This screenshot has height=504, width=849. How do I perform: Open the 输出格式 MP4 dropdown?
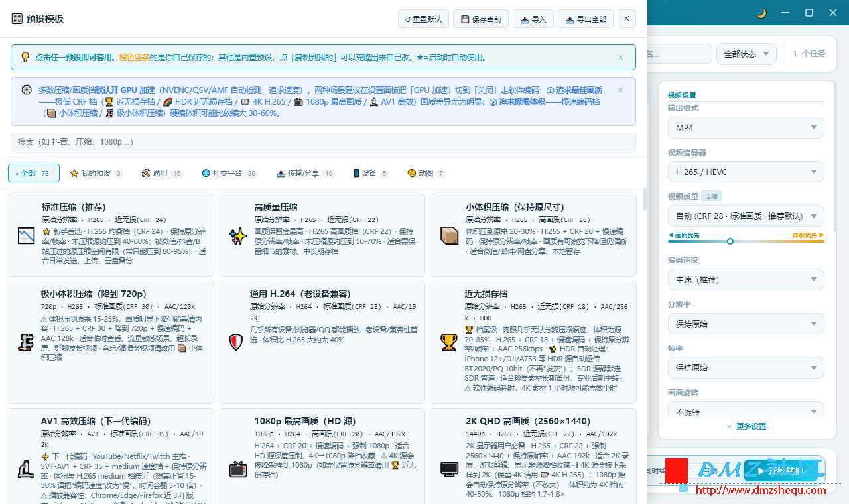pyautogui.click(x=746, y=127)
